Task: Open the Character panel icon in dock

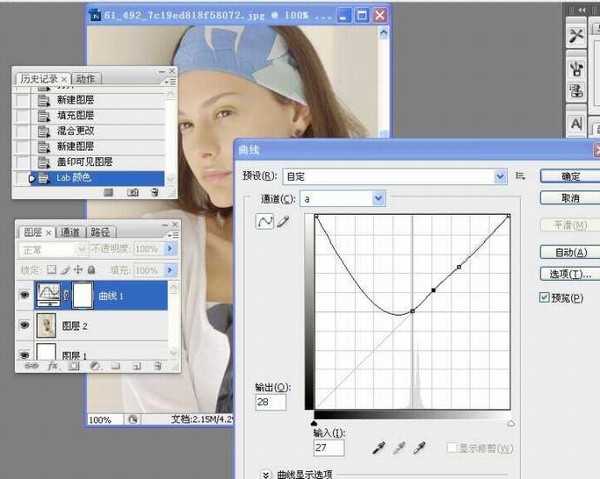Action: tap(577, 123)
